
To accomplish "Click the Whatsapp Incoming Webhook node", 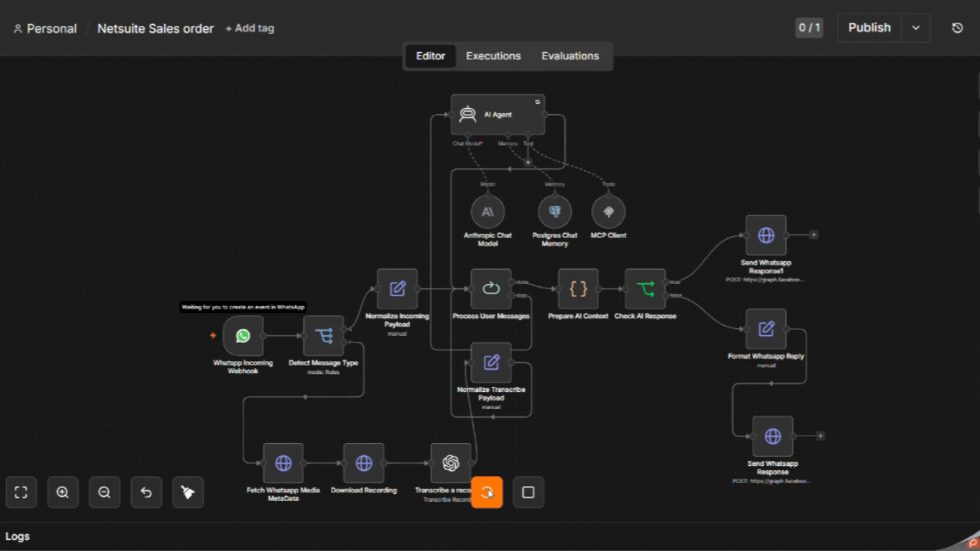I will (242, 336).
